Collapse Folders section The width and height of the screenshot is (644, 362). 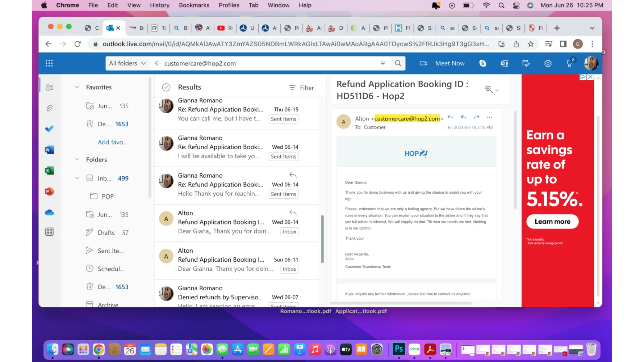77,160
